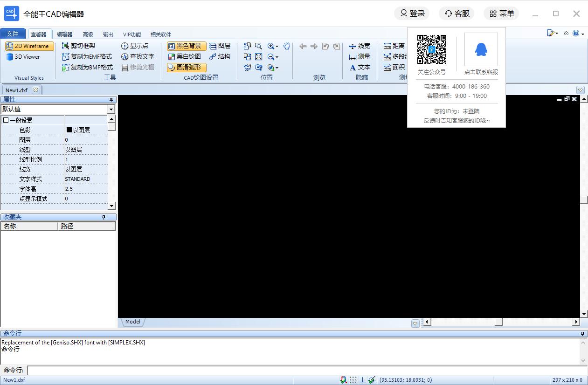Click the command line input field
588x385 pixels.
[303, 370]
